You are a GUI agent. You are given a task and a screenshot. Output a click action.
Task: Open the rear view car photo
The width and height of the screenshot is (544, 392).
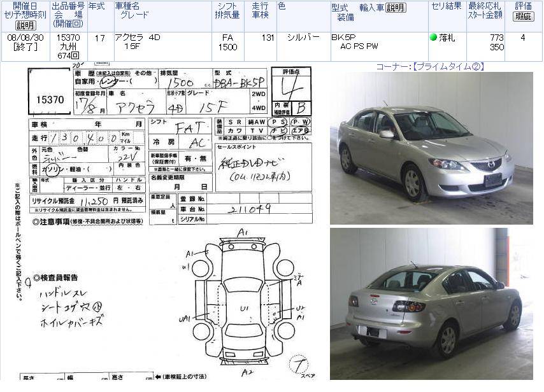431,304
